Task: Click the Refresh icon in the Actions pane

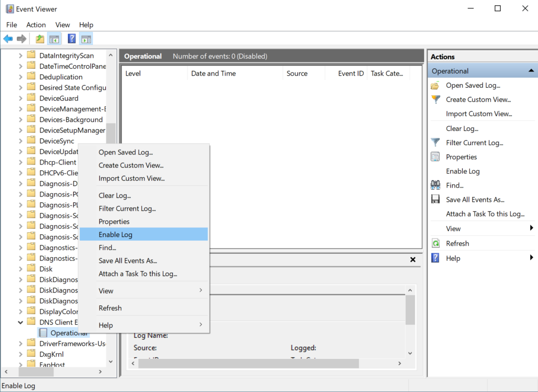Action: click(436, 243)
